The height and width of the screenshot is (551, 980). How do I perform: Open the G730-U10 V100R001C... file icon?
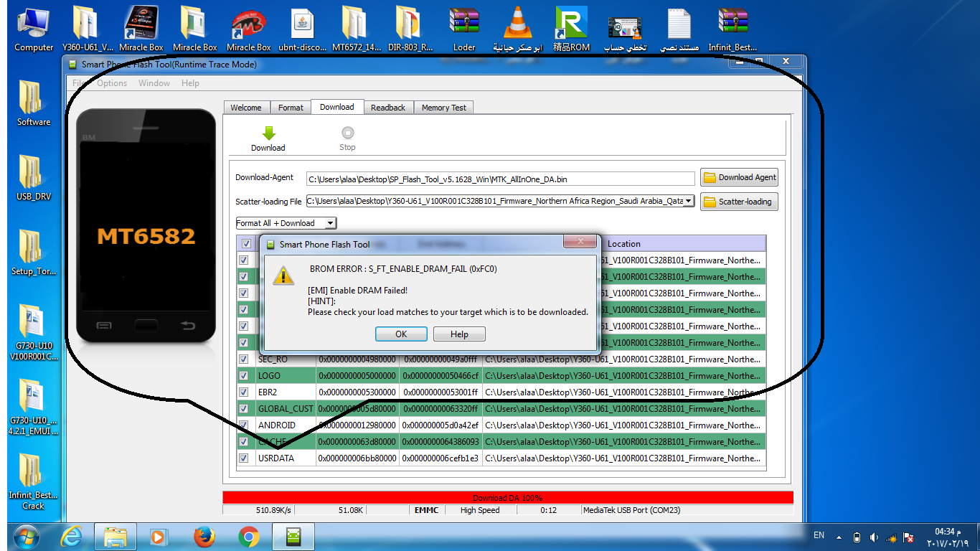[34, 332]
